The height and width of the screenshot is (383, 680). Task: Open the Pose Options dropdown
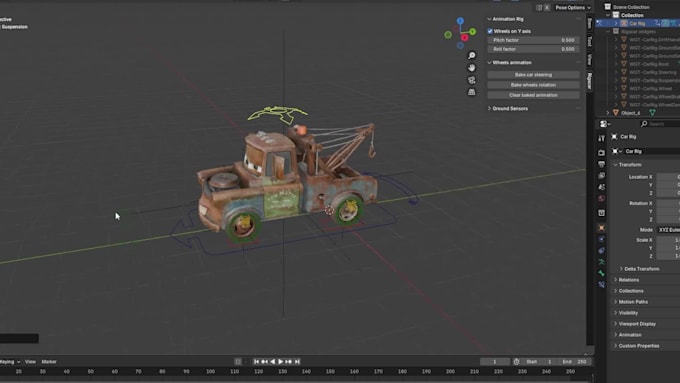click(573, 7)
